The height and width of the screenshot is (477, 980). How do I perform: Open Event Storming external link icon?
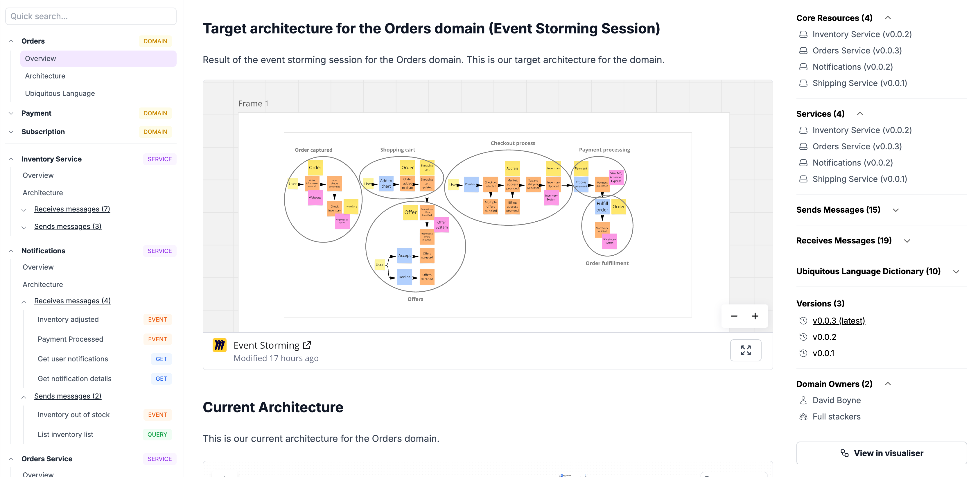click(307, 345)
